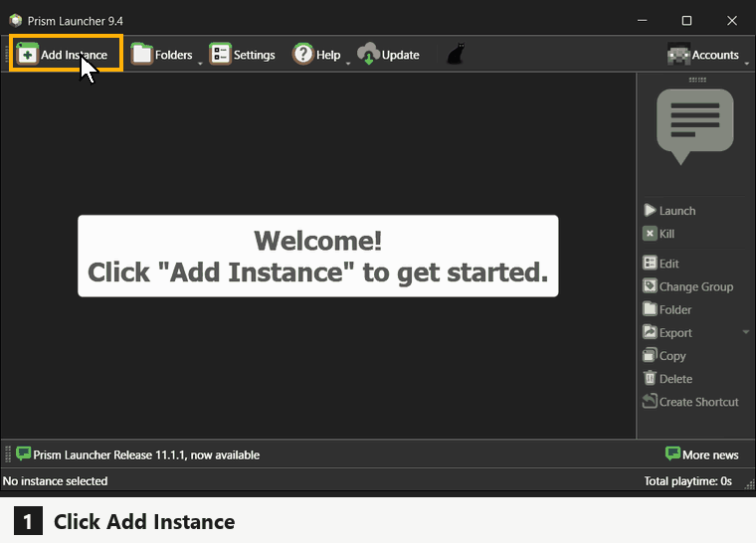Click the Prism Launcher logo in title bar
The image size is (756, 543).
point(16,21)
